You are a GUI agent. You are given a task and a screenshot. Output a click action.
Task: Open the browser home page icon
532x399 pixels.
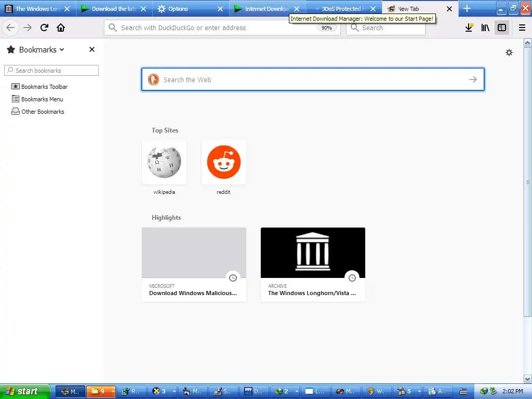[61, 28]
